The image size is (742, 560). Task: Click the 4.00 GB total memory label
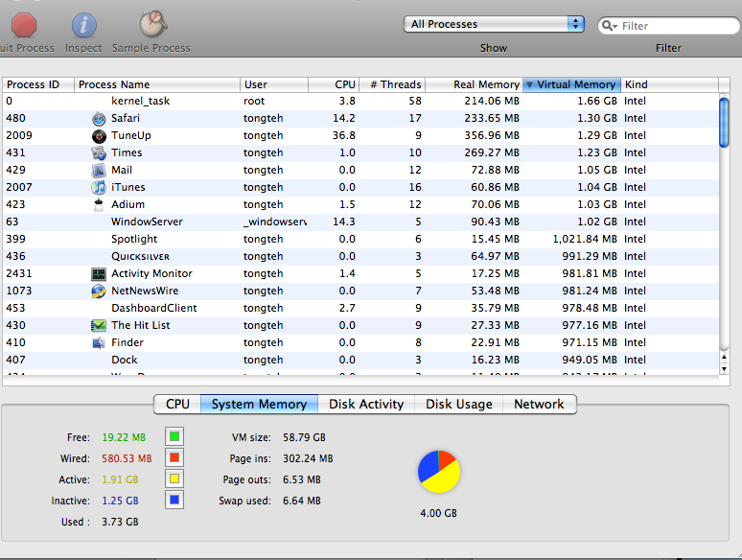coord(439,513)
